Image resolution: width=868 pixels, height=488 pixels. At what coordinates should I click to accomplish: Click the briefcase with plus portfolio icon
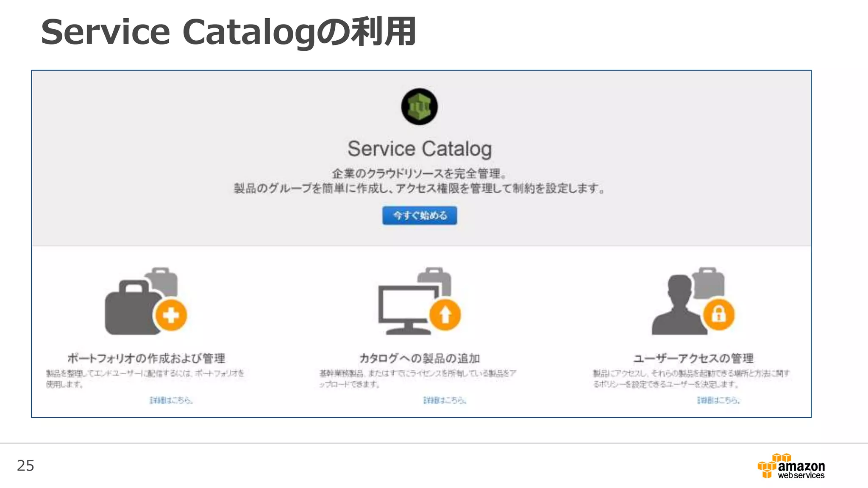pos(146,301)
